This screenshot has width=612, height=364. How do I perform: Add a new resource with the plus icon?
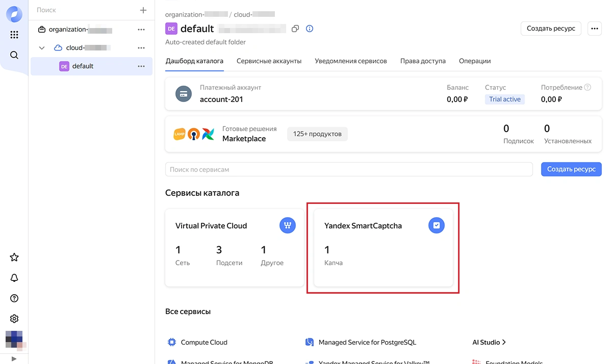click(143, 10)
